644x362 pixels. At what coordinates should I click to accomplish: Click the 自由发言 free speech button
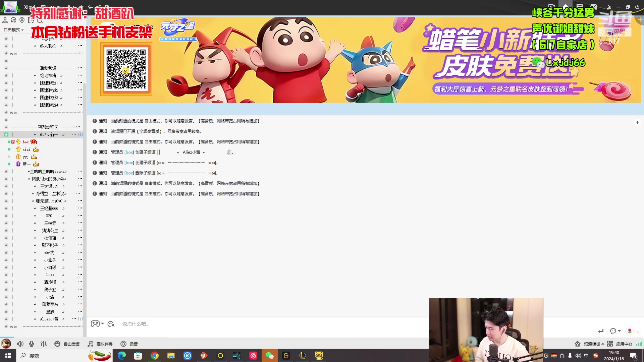[67, 344]
